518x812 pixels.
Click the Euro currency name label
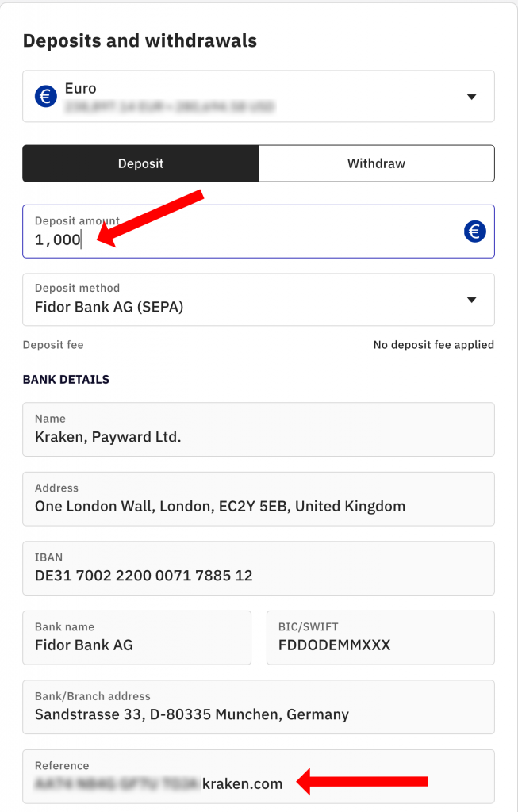pyautogui.click(x=81, y=89)
